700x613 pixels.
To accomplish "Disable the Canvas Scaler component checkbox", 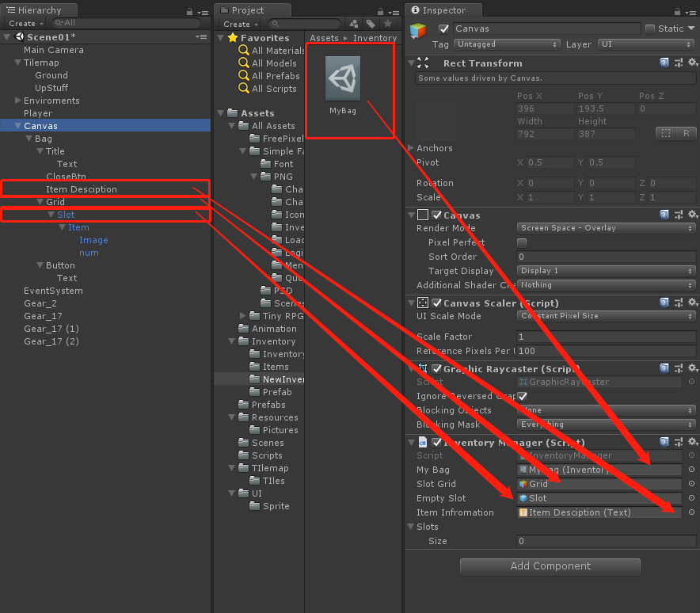I will tap(437, 303).
